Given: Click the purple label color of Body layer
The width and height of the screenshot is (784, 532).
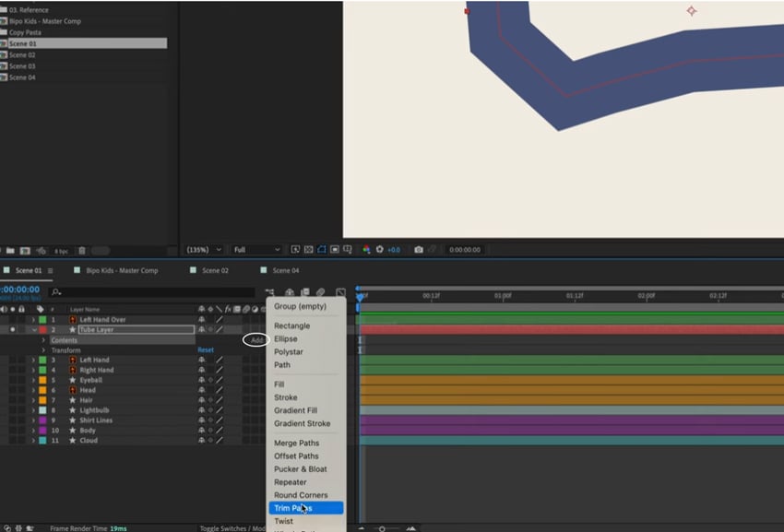Looking at the screenshot, I should [x=42, y=431].
